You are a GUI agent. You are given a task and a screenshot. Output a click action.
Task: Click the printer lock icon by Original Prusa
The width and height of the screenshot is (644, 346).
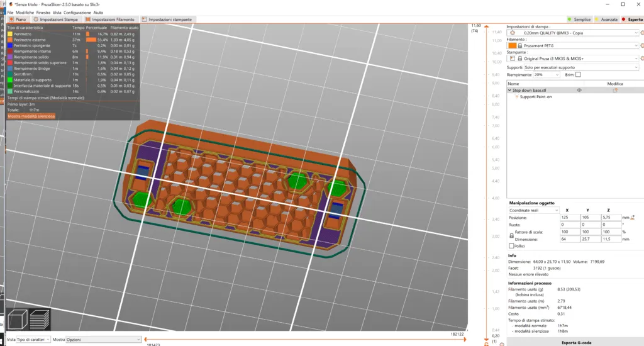pyautogui.click(x=520, y=59)
